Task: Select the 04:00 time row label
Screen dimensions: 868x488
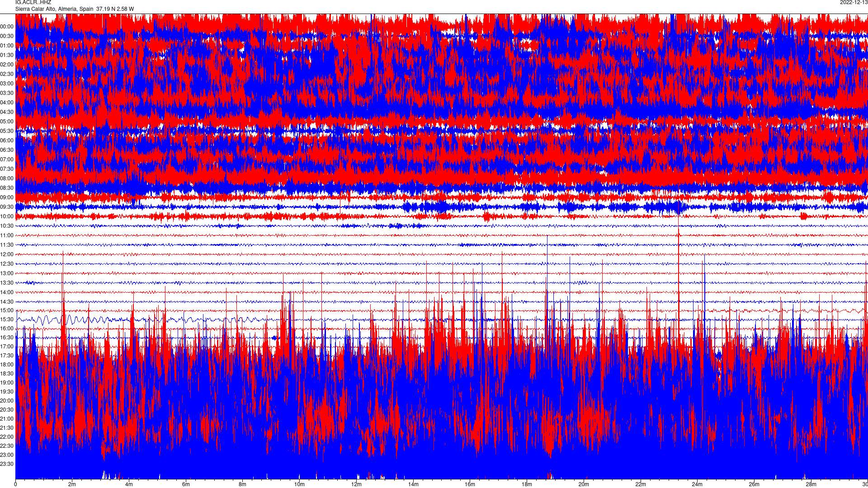Action: click(x=7, y=103)
